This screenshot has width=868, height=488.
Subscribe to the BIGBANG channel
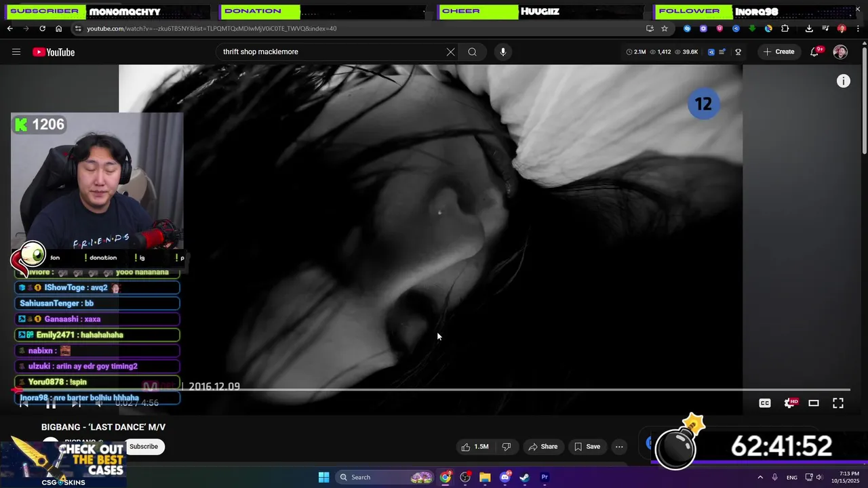pyautogui.click(x=144, y=447)
